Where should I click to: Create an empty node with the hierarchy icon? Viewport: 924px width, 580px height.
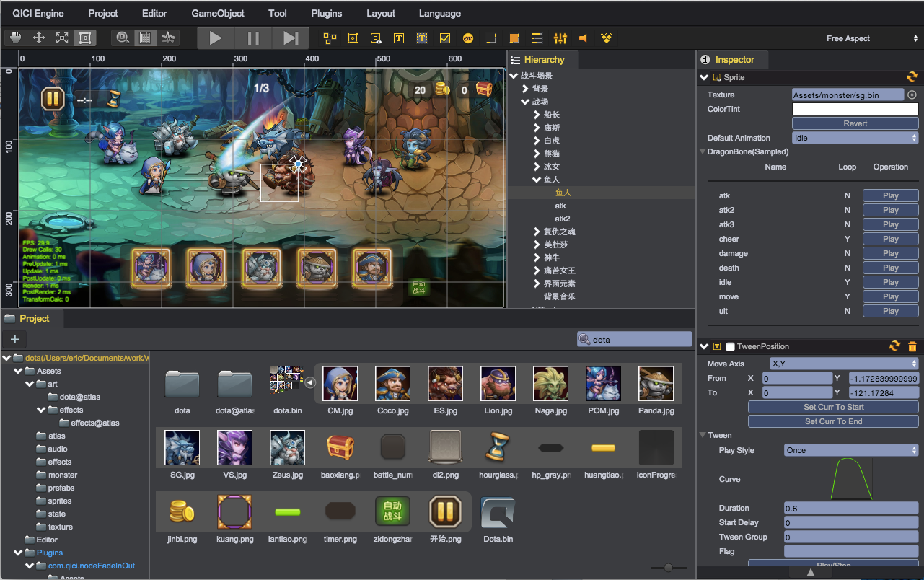(330, 38)
